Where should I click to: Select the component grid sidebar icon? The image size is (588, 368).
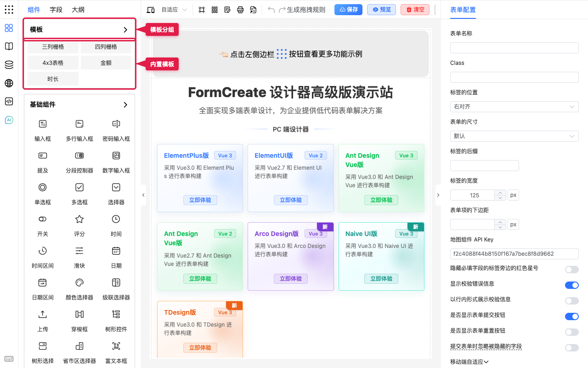pos(9,28)
